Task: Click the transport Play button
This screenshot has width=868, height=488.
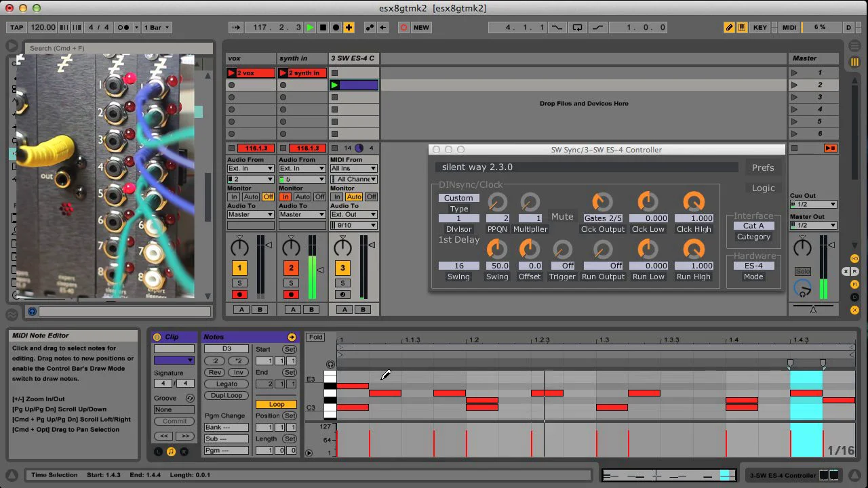Action: pos(310,28)
